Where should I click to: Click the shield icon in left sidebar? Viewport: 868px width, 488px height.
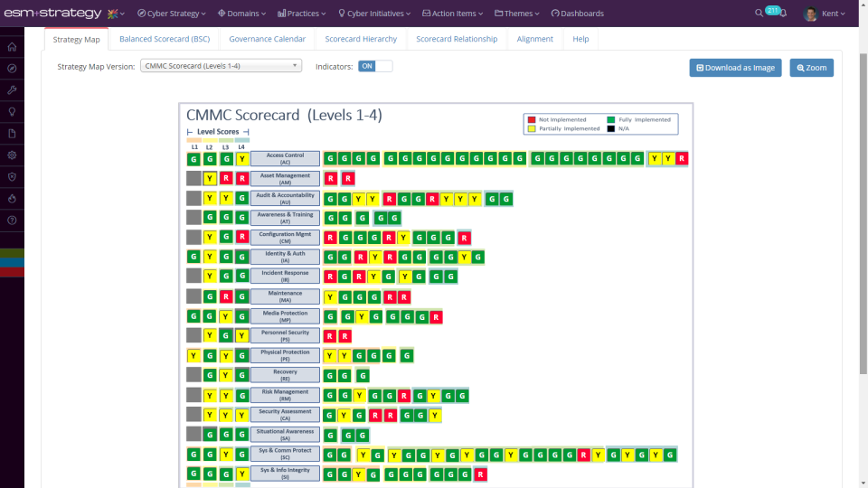point(12,177)
